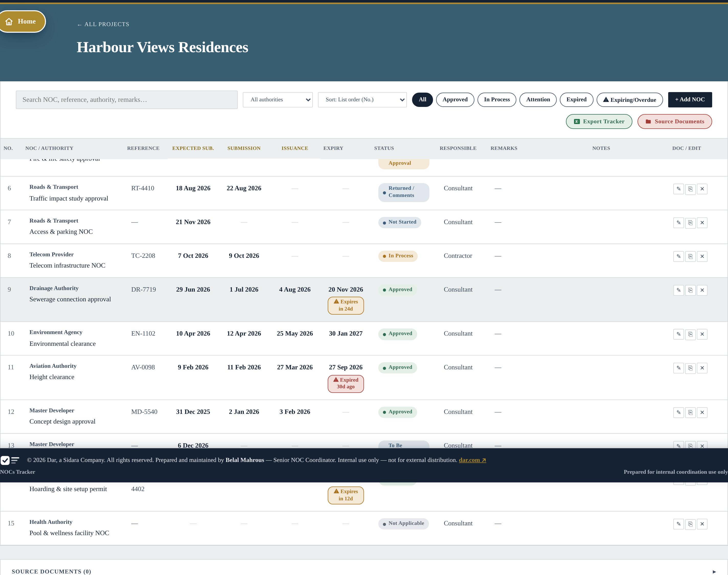Click the Expiry column header

pyautogui.click(x=333, y=148)
